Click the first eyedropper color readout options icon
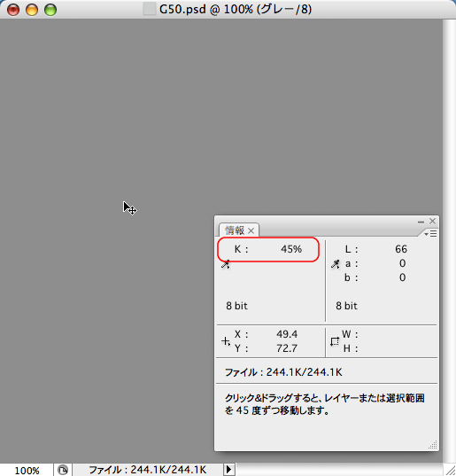The width and height of the screenshot is (456, 476). (x=225, y=264)
